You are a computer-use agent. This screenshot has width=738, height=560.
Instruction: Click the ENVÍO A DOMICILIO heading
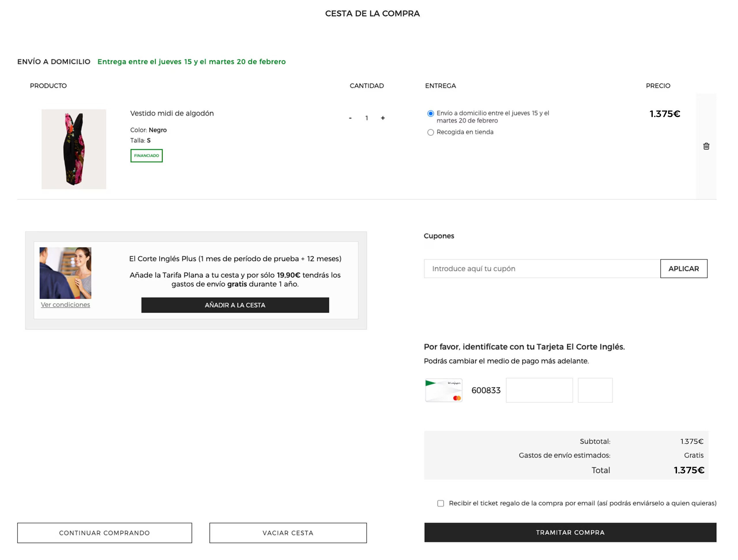[x=54, y=62]
